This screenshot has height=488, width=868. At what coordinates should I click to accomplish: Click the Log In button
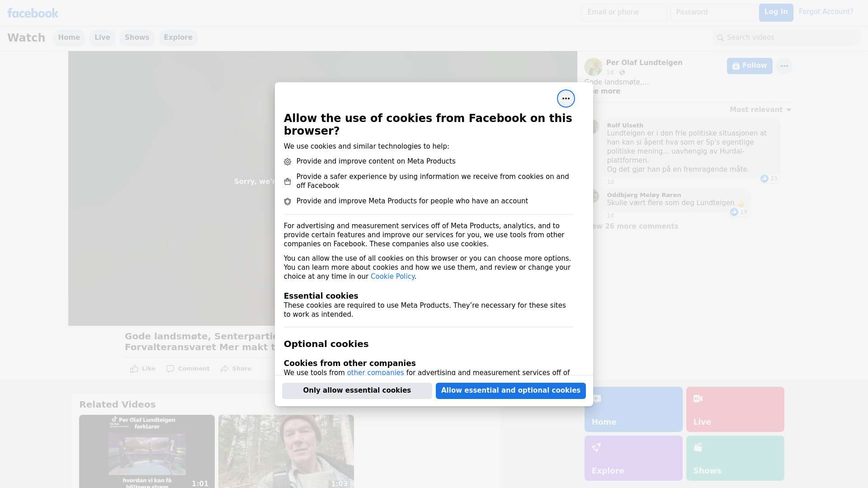click(x=776, y=13)
